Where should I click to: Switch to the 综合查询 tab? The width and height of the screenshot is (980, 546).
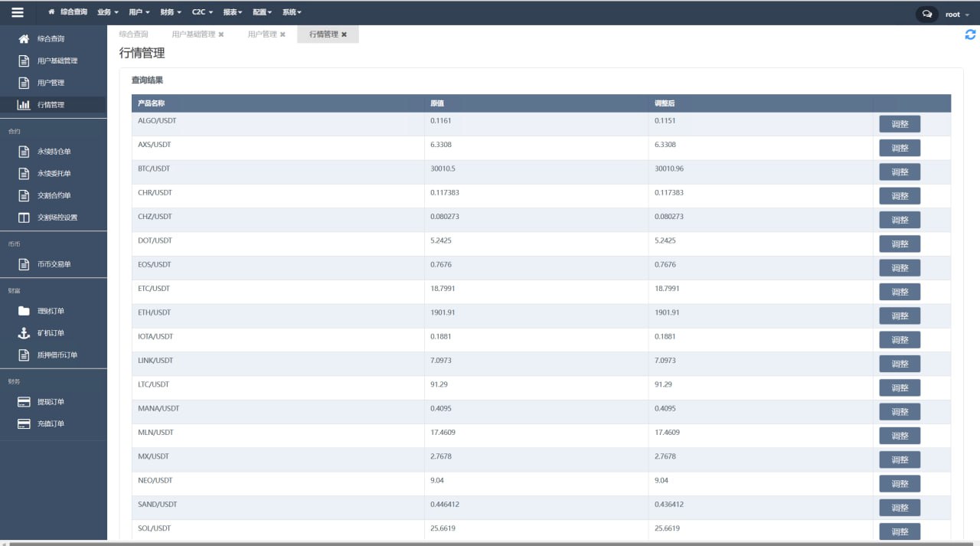tap(133, 34)
